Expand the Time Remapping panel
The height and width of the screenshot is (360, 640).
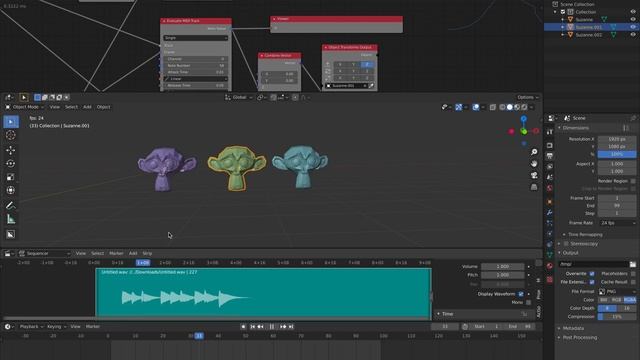click(585, 235)
